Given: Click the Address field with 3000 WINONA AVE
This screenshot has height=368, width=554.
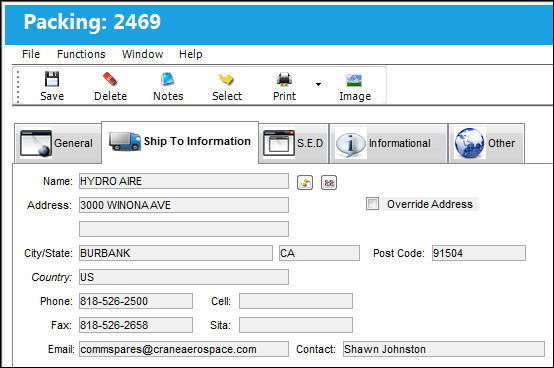Looking at the screenshot, I should tap(184, 205).
